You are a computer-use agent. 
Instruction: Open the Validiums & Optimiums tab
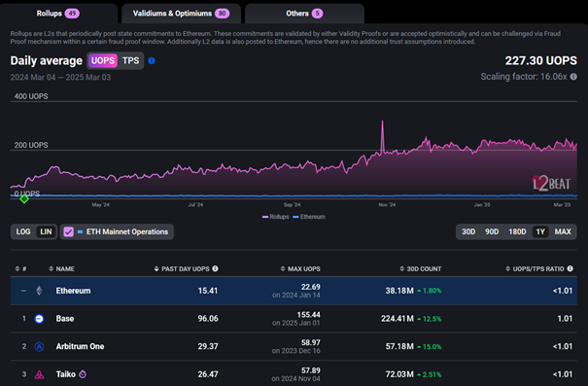(181, 14)
